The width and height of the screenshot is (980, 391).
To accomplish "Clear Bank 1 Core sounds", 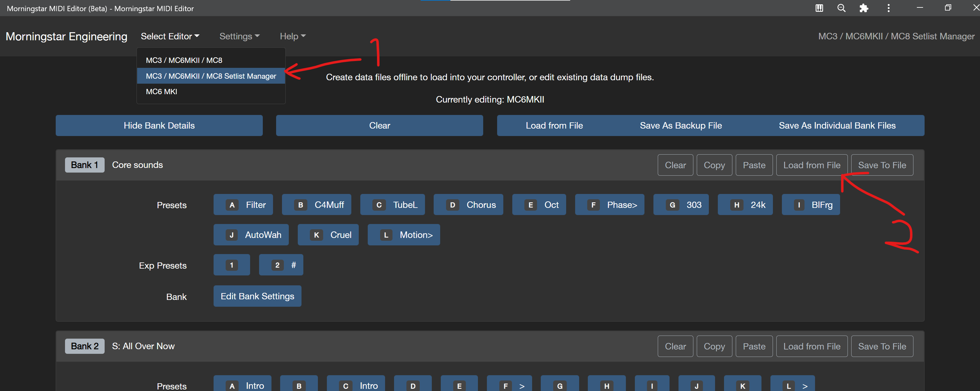I will tap(675, 165).
